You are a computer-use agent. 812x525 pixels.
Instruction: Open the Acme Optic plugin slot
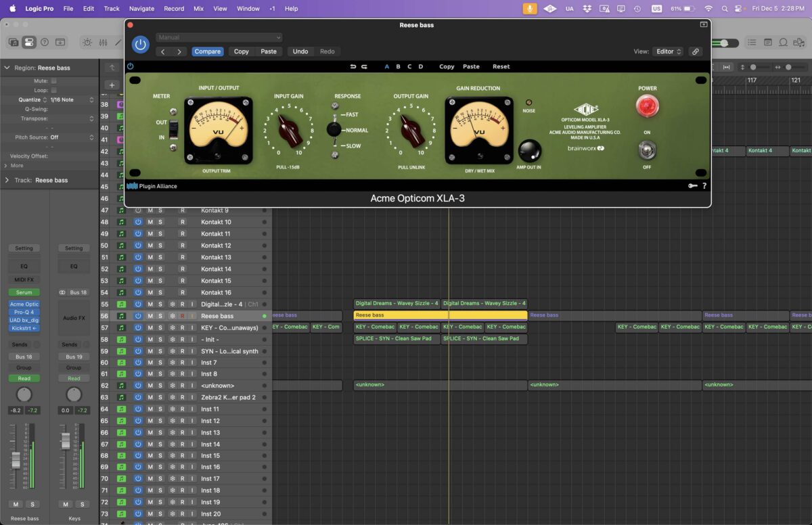pyautogui.click(x=24, y=304)
